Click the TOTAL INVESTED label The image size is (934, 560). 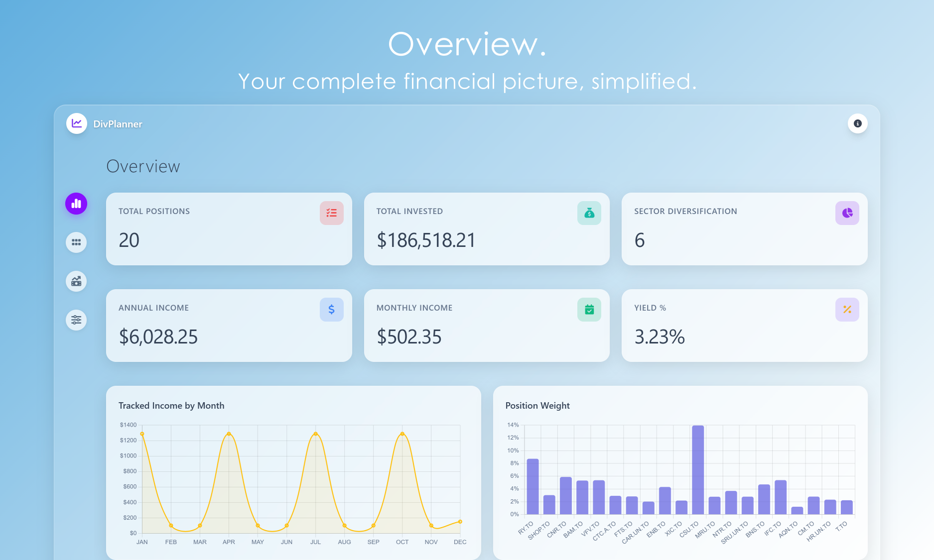(x=409, y=211)
